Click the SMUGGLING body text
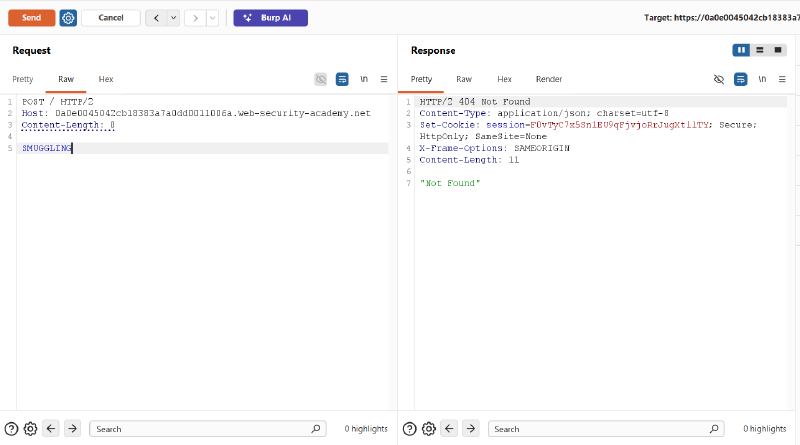Image resolution: width=800 pixels, height=445 pixels. (47, 148)
